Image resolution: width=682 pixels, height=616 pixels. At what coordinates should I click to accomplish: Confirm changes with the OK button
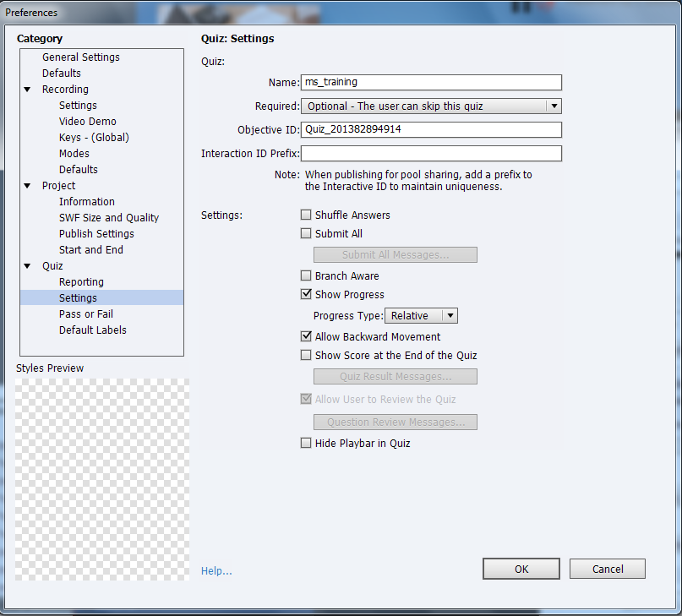pyautogui.click(x=521, y=568)
